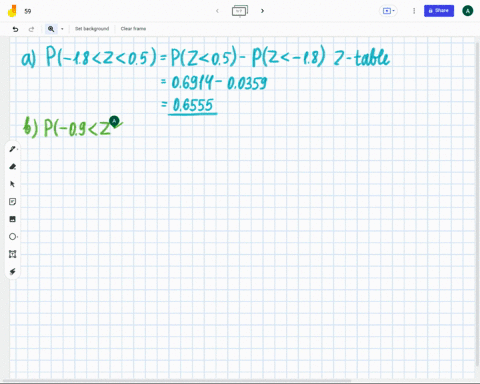Click the handwritten answer 0.6555
The image size is (480, 384).
(193, 105)
